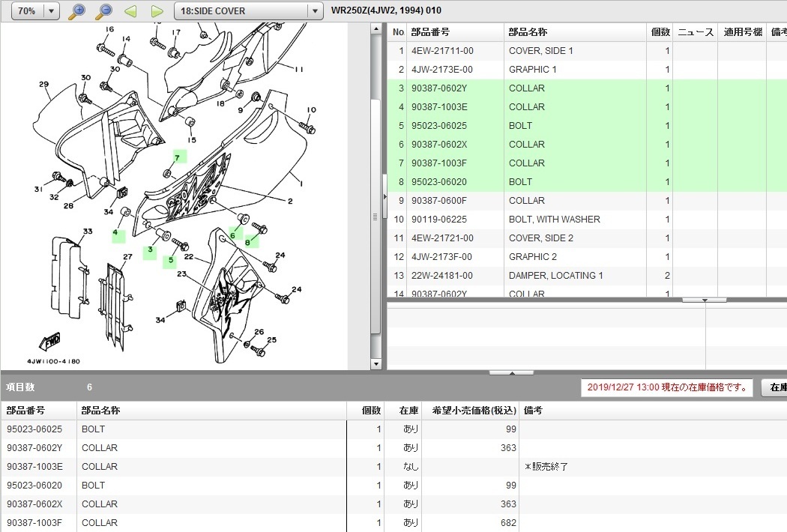The image size is (787, 532).
Task: Select part number 4EW-21711-00
Action: pos(442,51)
